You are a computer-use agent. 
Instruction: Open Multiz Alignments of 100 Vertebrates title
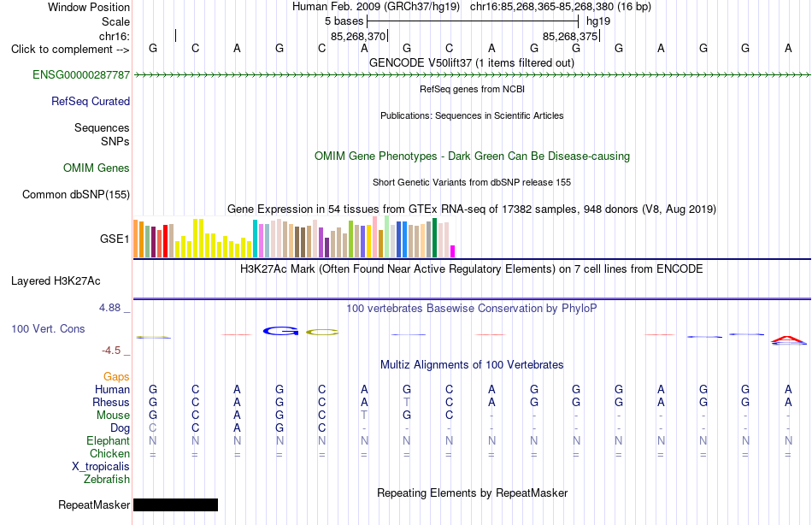pos(472,365)
